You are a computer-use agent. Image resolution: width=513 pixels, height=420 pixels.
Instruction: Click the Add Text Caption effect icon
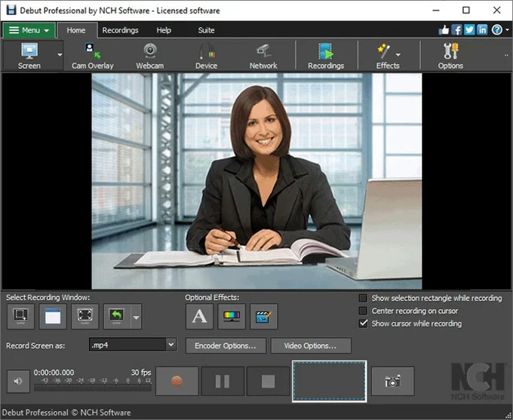[x=199, y=317]
